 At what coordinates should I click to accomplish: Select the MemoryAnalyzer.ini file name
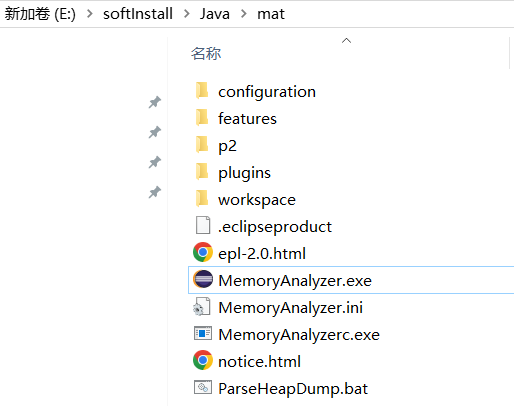pyautogui.click(x=290, y=308)
